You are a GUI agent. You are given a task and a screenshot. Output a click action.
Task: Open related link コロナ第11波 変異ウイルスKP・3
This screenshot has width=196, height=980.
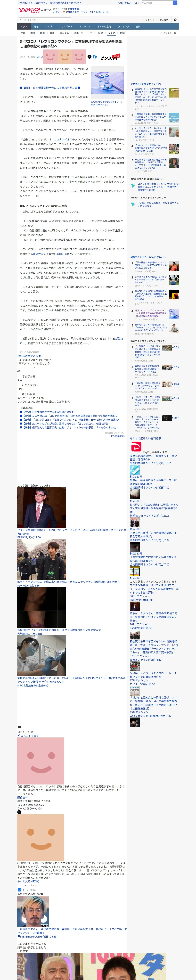pyautogui.click(x=70, y=420)
